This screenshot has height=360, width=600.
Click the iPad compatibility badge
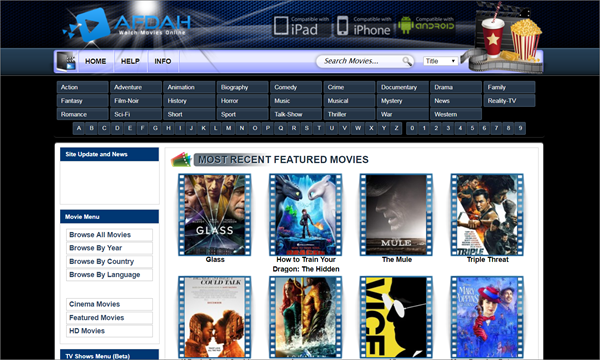coord(302,26)
